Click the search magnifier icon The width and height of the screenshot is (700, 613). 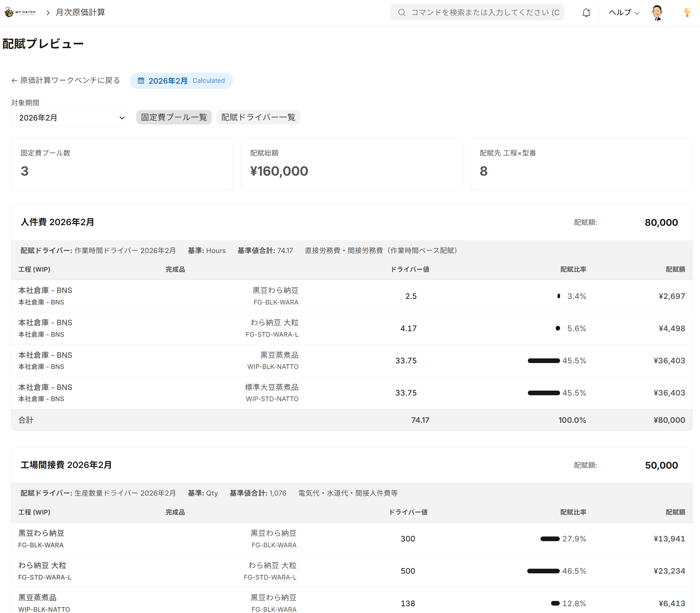[402, 13]
